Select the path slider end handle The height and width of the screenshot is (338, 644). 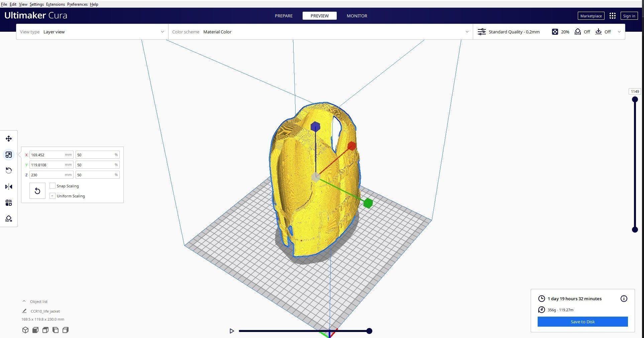coord(369,331)
